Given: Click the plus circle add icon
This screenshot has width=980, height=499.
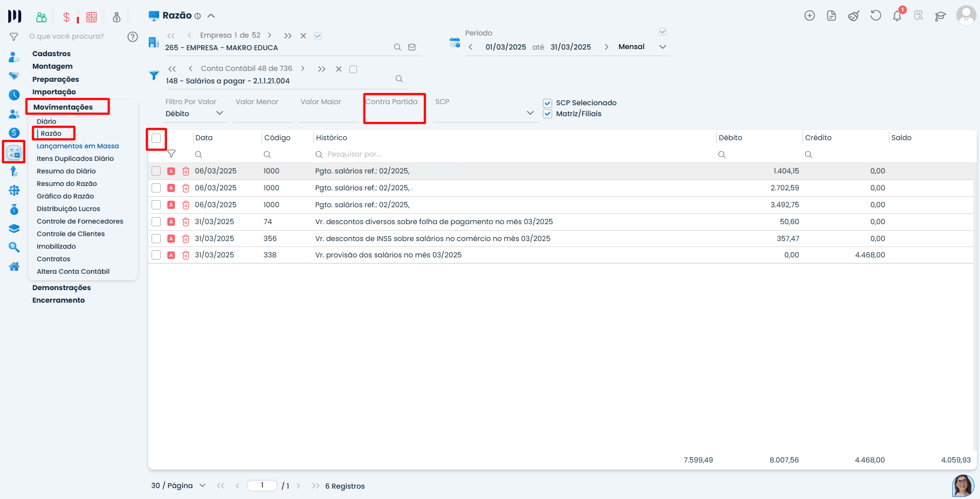Looking at the screenshot, I should (809, 16).
